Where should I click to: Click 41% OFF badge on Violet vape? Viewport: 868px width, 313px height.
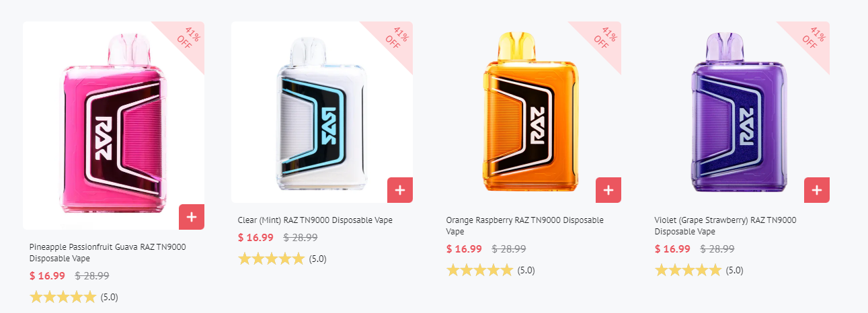click(x=809, y=40)
